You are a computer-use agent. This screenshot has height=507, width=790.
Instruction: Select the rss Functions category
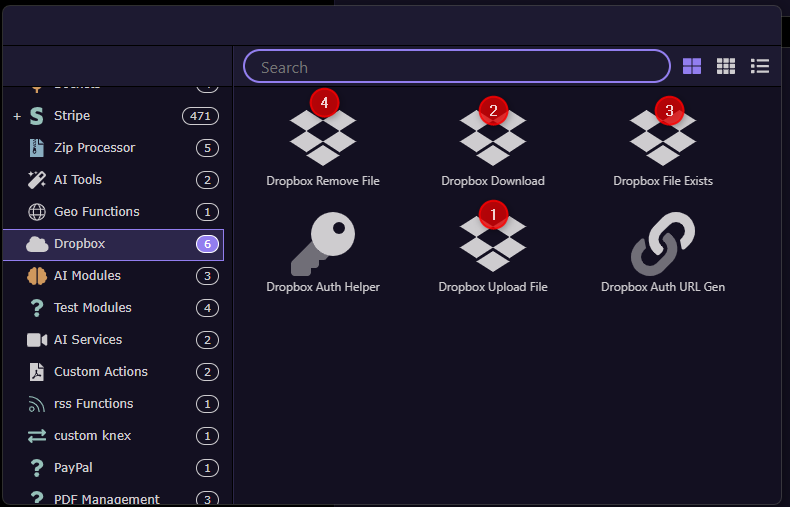pyautogui.click(x=93, y=404)
